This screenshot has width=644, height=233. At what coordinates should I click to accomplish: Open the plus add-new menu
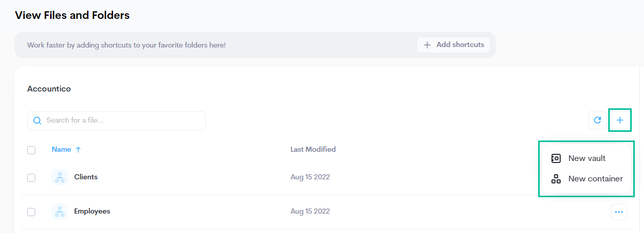tap(620, 121)
